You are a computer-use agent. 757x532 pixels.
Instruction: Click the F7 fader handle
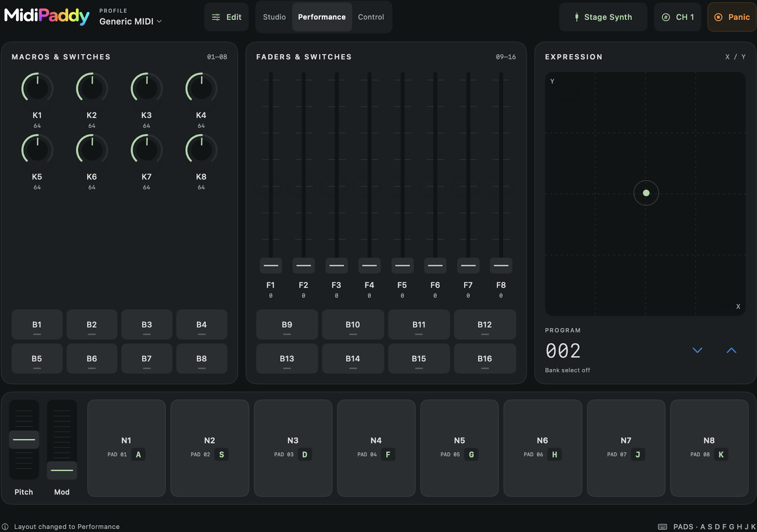coord(468,266)
